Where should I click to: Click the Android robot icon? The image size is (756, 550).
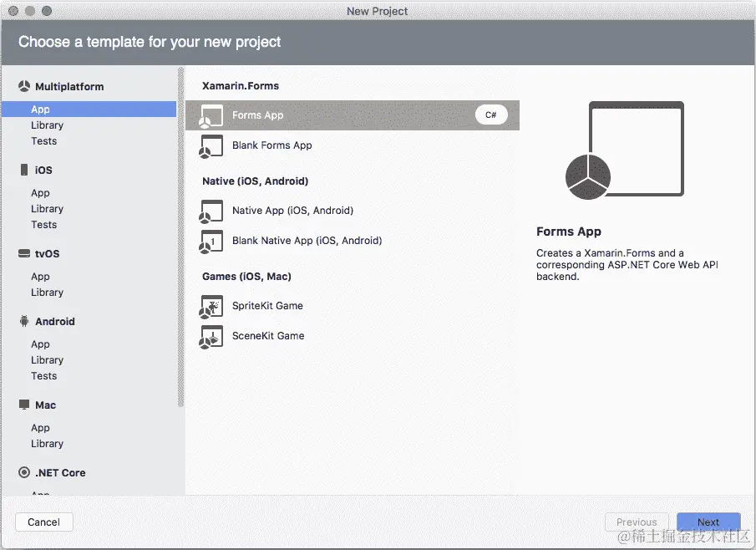[24, 321]
